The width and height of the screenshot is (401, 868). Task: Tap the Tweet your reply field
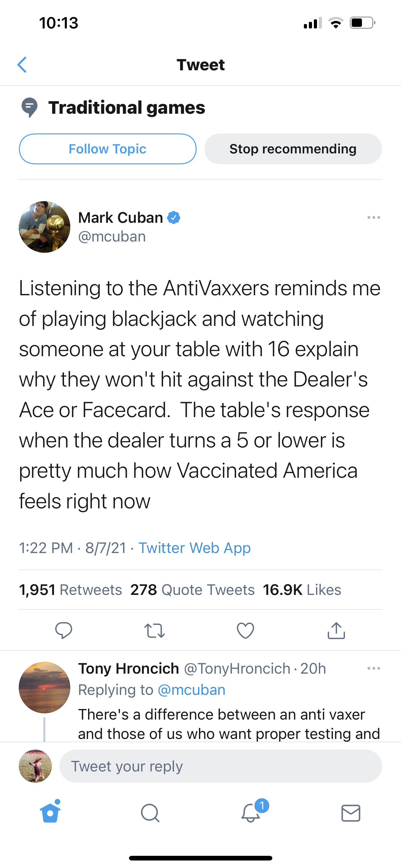pos(220,766)
